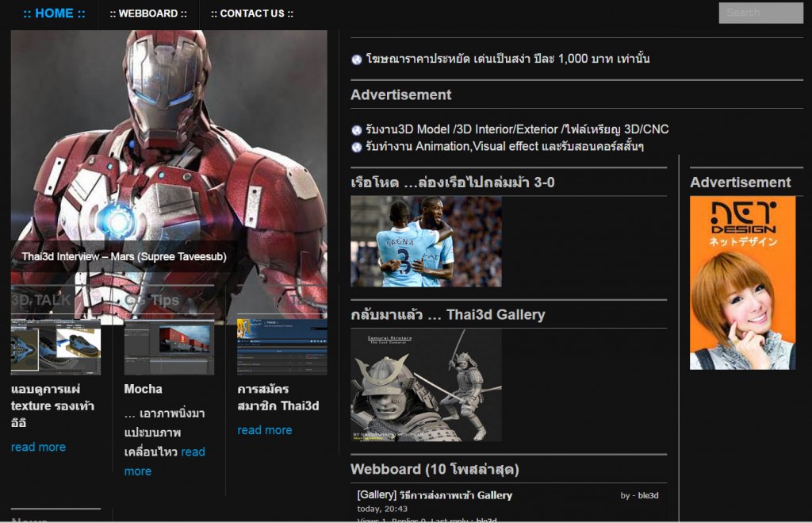Click read more under การสมัครสมาชิก Thai3d
Image resolution: width=812 pixels, height=523 pixels.
(x=265, y=430)
